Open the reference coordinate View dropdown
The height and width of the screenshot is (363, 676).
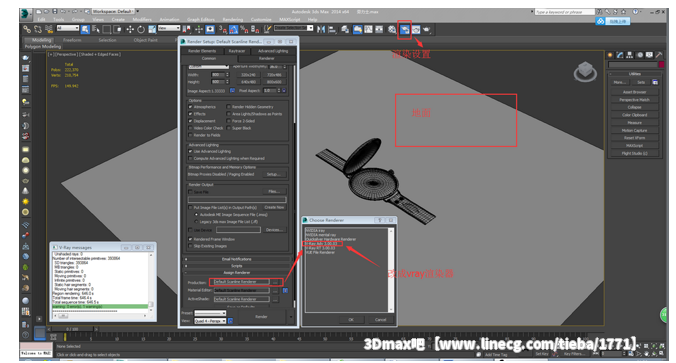169,28
